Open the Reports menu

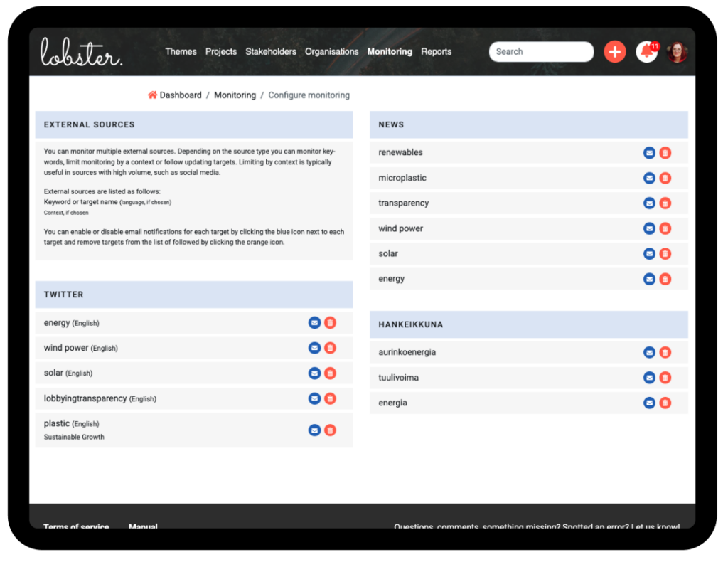pos(436,51)
